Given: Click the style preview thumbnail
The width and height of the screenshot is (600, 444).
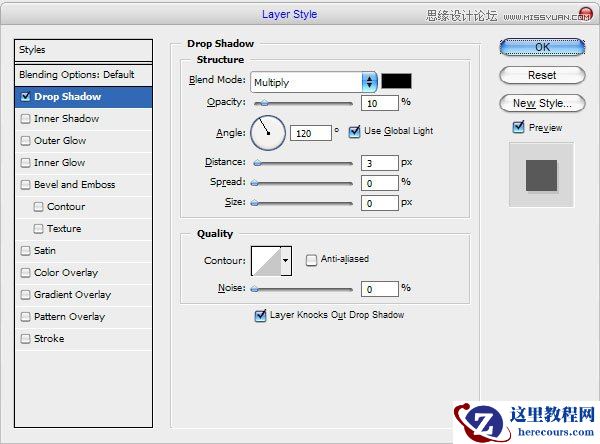Looking at the screenshot, I should 541,175.
